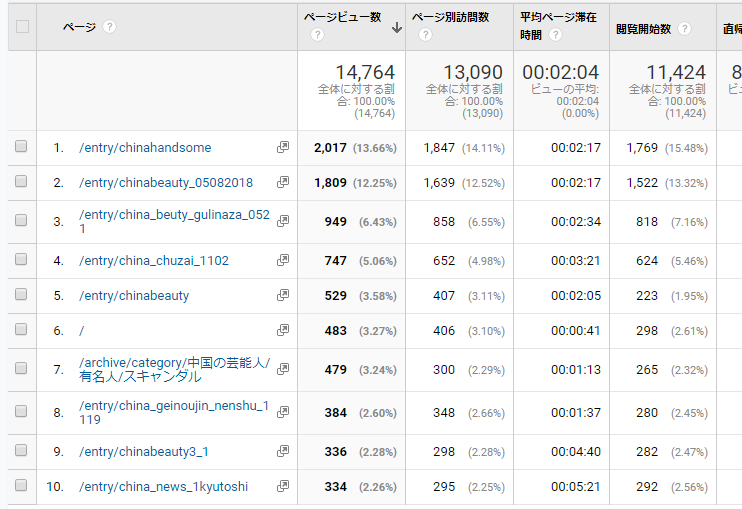This screenshot has height=509, width=742.
Task: Click external link icon for gulinaza_0521 row
Action: (x=283, y=221)
